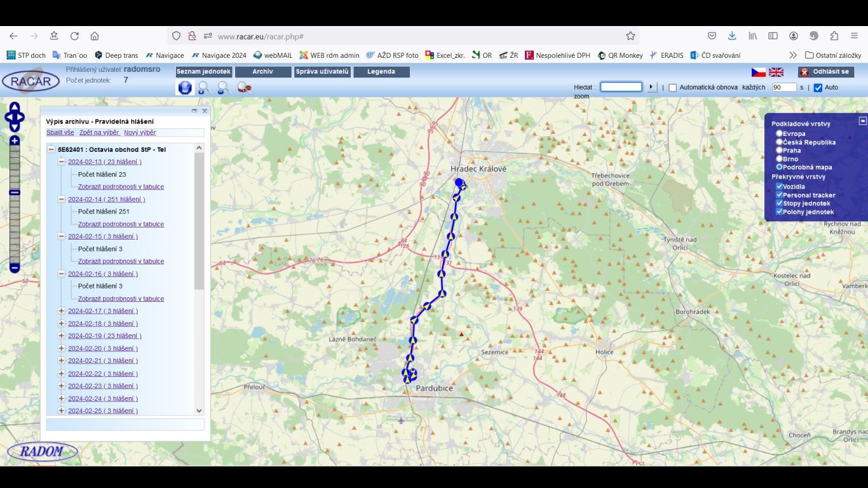Select Praha base layer

point(780,151)
